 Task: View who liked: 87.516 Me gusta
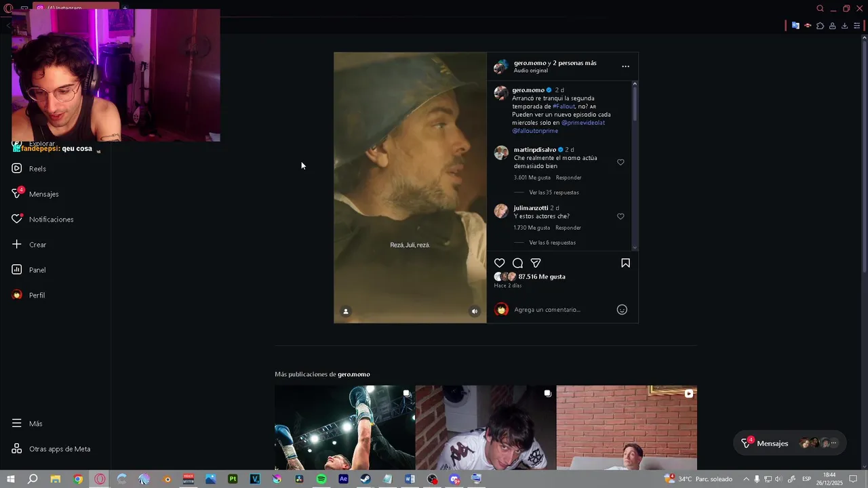[x=542, y=277]
